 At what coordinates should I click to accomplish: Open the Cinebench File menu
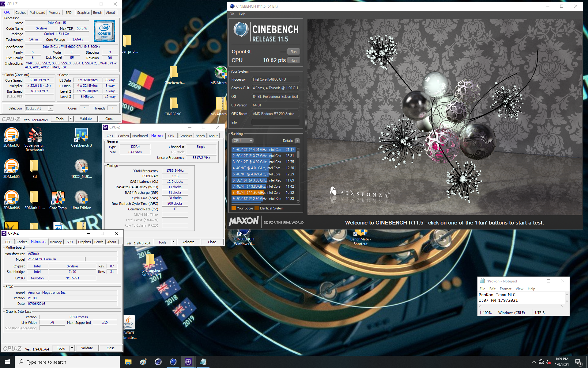pos(232,14)
